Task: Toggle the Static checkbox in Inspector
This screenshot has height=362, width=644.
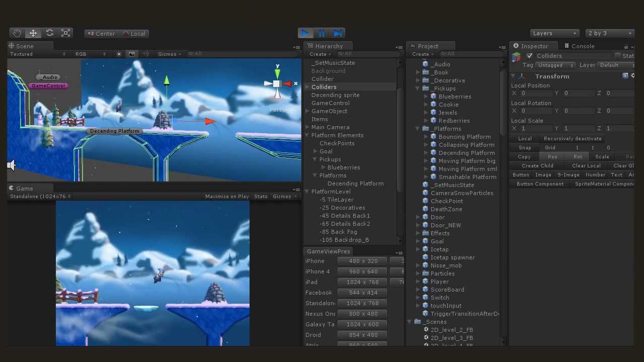Action: [618, 56]
